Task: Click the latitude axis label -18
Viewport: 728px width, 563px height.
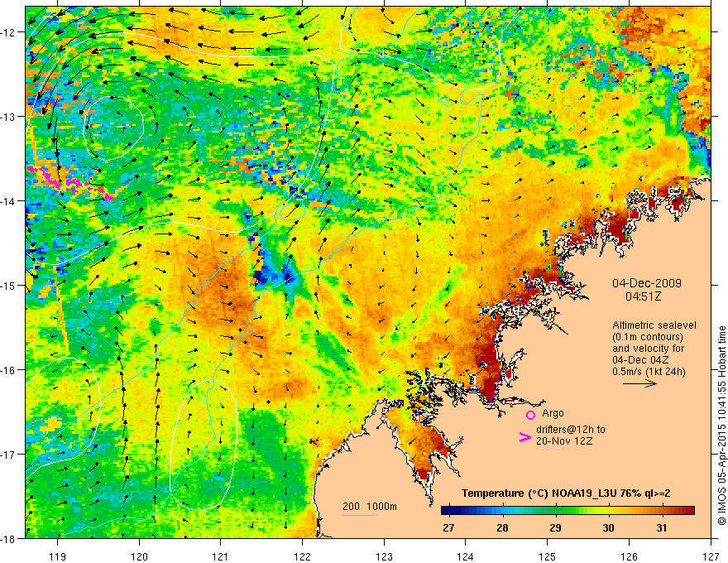Action: (8, 538)
